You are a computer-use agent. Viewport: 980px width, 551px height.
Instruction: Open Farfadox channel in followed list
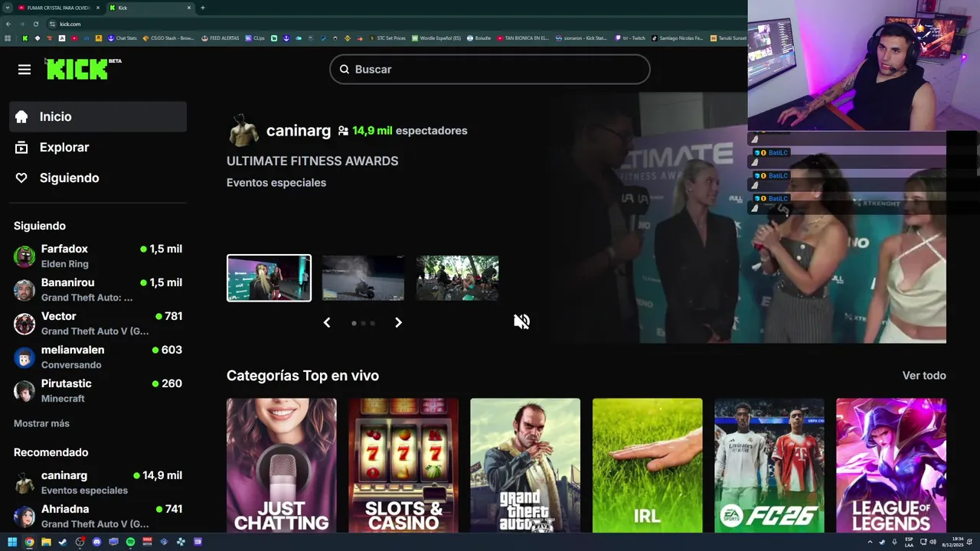(x=98, y=256)
